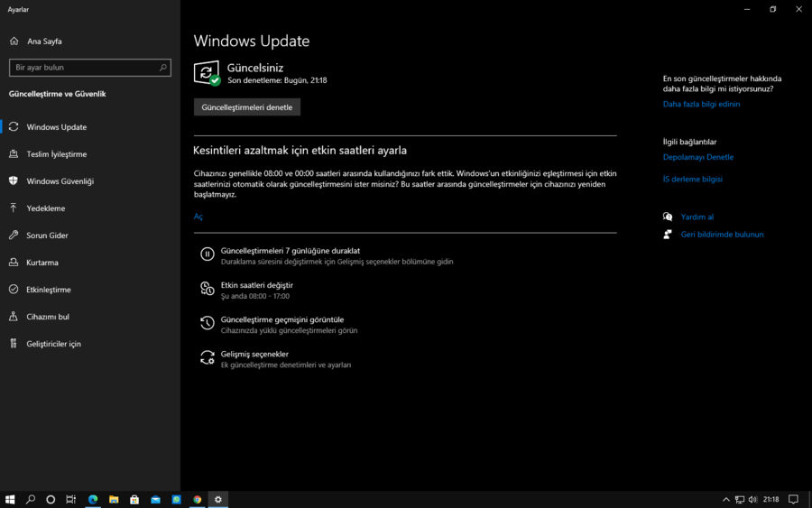Launch Microsoft Edge from taskbar
The image size is (812, 508).
[x=93, y=500]
